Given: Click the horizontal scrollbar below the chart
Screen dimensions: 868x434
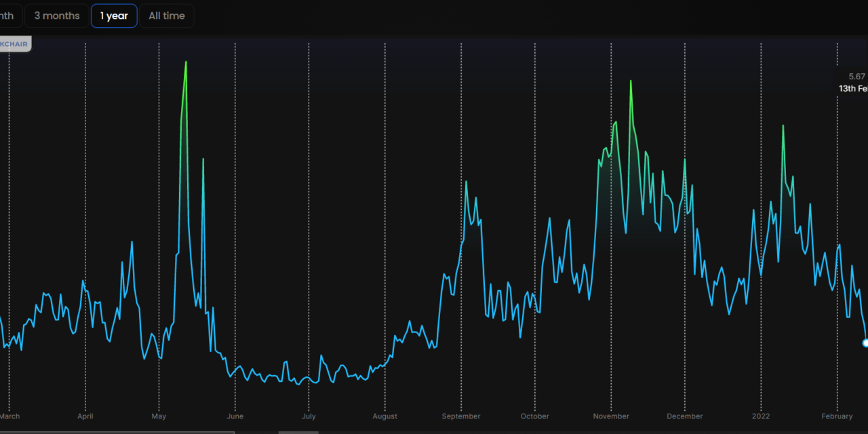Looking at the screenshot, I should (298, 431).
